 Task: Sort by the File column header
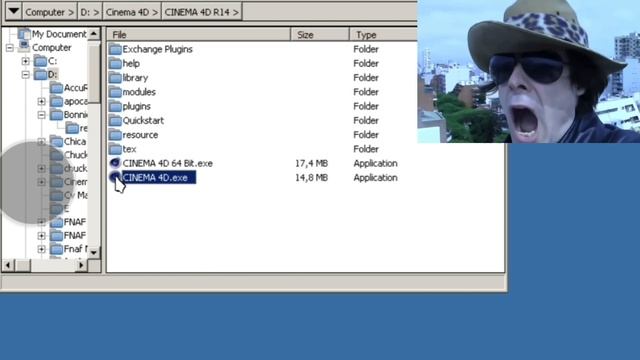198,35
